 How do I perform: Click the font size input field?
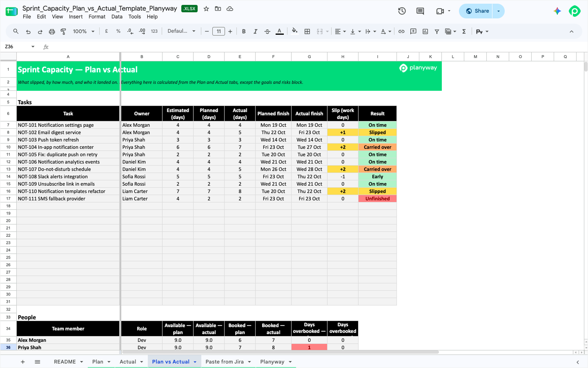coord(219,31)
